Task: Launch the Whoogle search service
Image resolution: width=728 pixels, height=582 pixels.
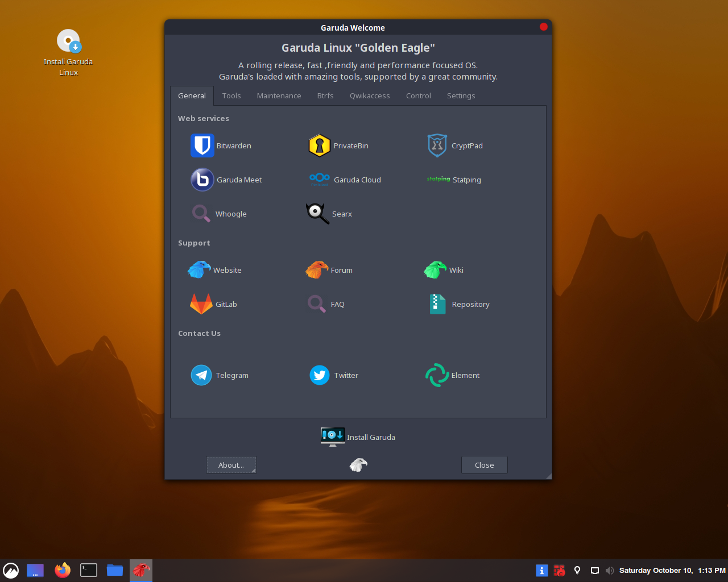Action: point(219,214)
